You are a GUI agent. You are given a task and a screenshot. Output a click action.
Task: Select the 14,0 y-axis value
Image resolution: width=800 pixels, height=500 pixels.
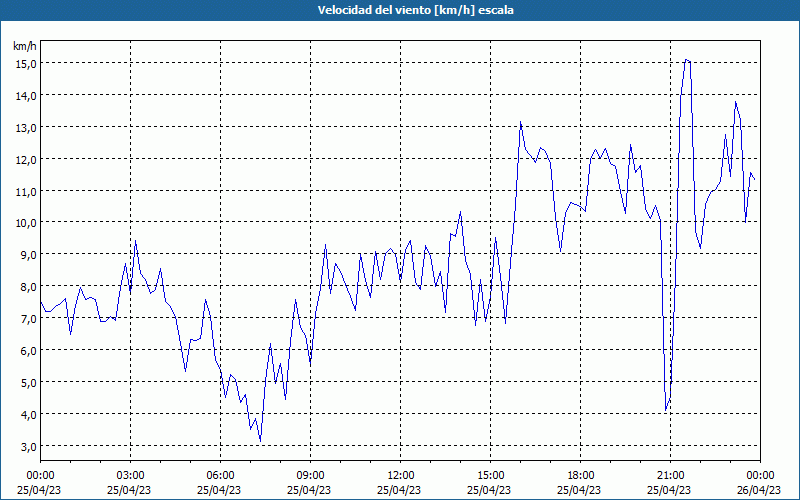(26, 95)
